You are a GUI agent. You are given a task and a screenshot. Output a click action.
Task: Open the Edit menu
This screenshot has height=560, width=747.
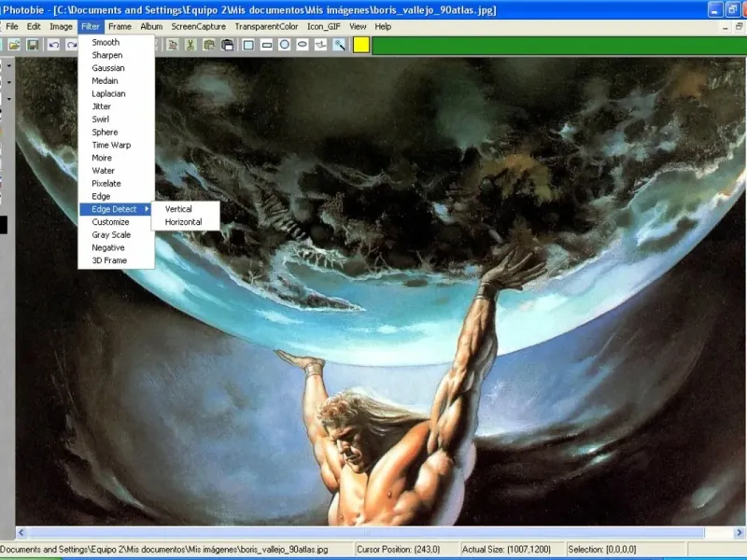coord(34,27)
